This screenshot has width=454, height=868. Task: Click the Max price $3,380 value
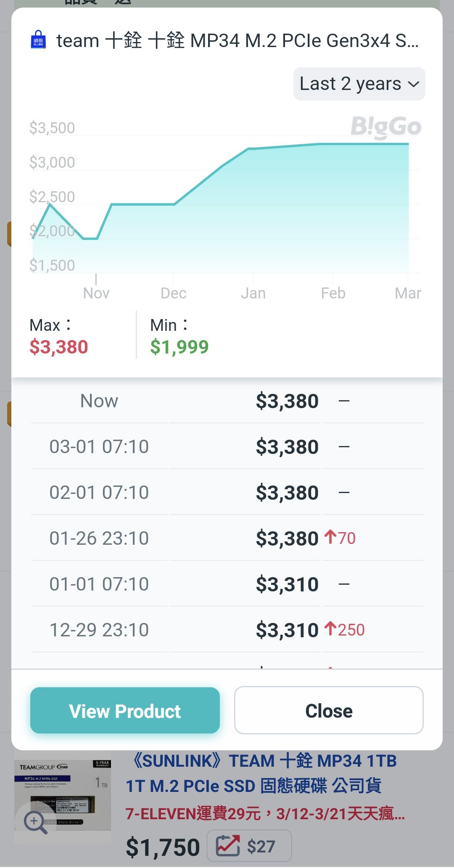coord(59,347)
